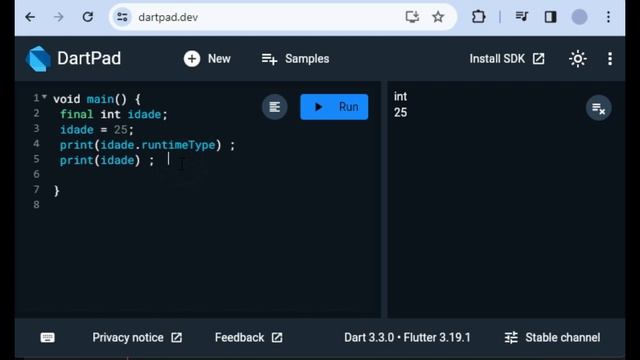
Task: Reload the page
Action: point(87,17)
